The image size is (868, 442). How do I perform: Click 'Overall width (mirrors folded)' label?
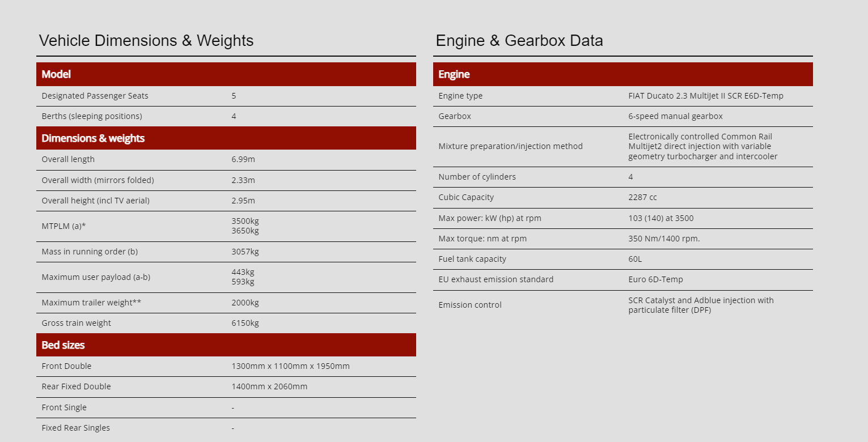coord(98,180)
